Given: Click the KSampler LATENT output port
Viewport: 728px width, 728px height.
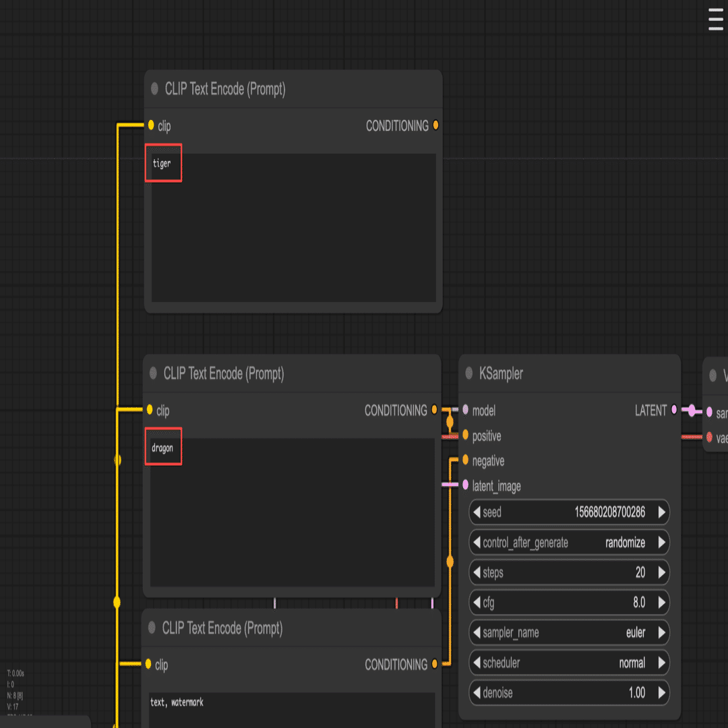Looking at the screenshot, I should tap(674, 410).
